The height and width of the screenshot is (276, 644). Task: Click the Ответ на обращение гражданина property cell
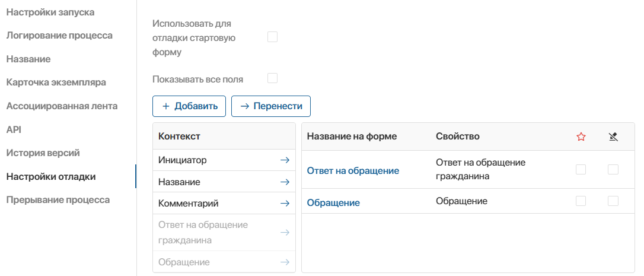pyautogui.click(x=481, y=170)
